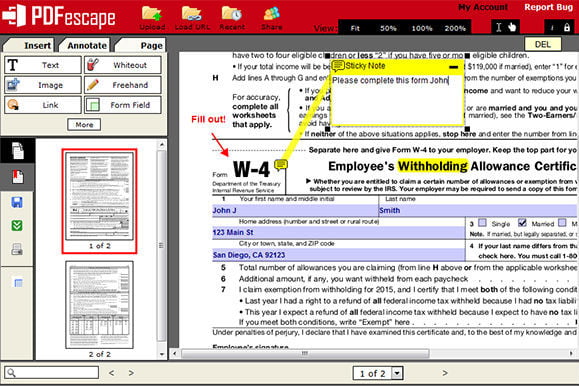Check the Single checkbox

tap(482, 223)
